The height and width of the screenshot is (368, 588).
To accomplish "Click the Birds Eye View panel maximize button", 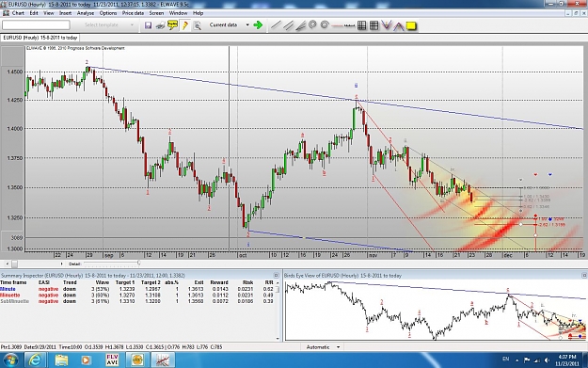I will [x=584, y=276].
